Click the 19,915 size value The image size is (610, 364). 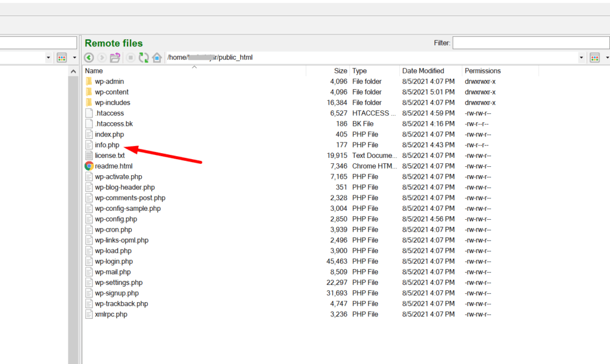pos(337,155)
